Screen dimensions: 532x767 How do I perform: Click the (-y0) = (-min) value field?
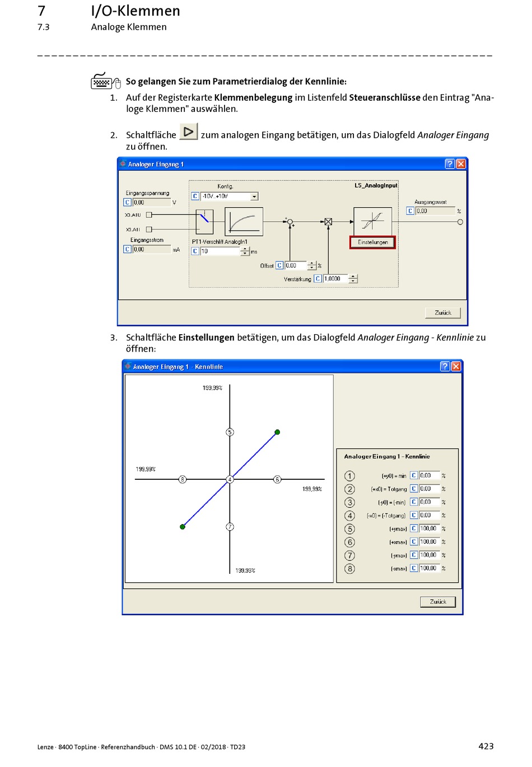430,502
